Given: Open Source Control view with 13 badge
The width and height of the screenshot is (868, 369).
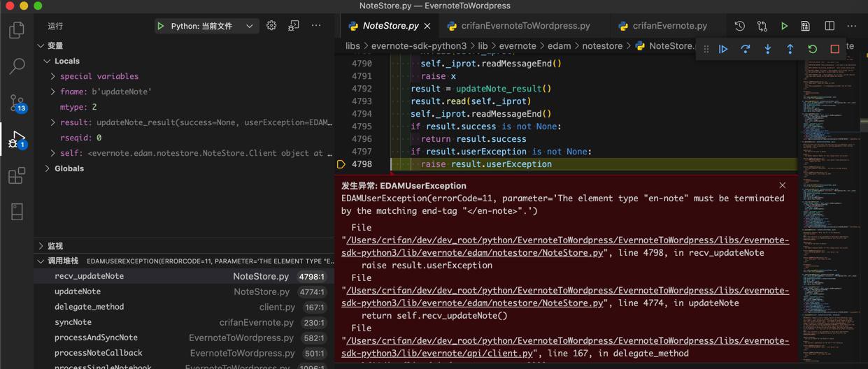Looking at the screenshot, I should point(17,103).
